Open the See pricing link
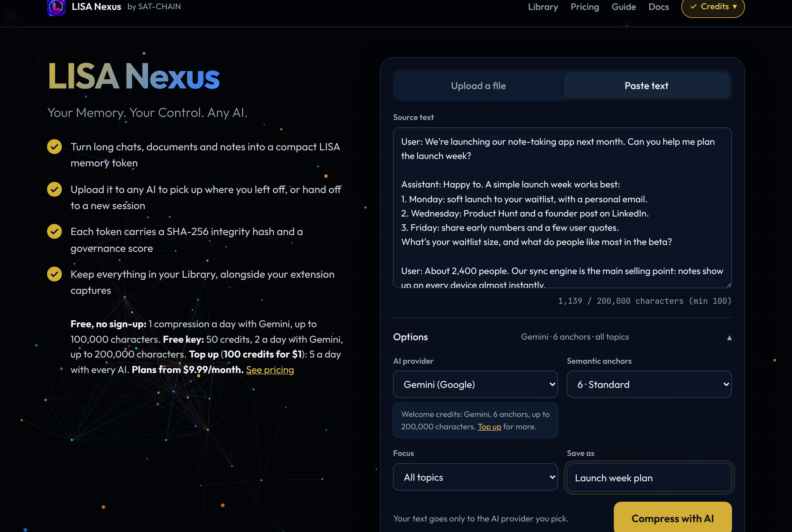This screenshot has height=532, width=792. pos(270,370)
